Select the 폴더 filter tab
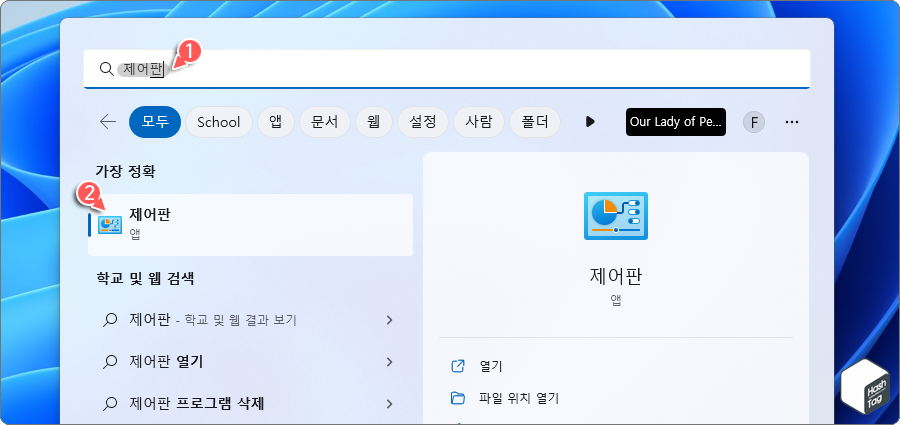The image size is (900, 425). (x=535, y=122)
